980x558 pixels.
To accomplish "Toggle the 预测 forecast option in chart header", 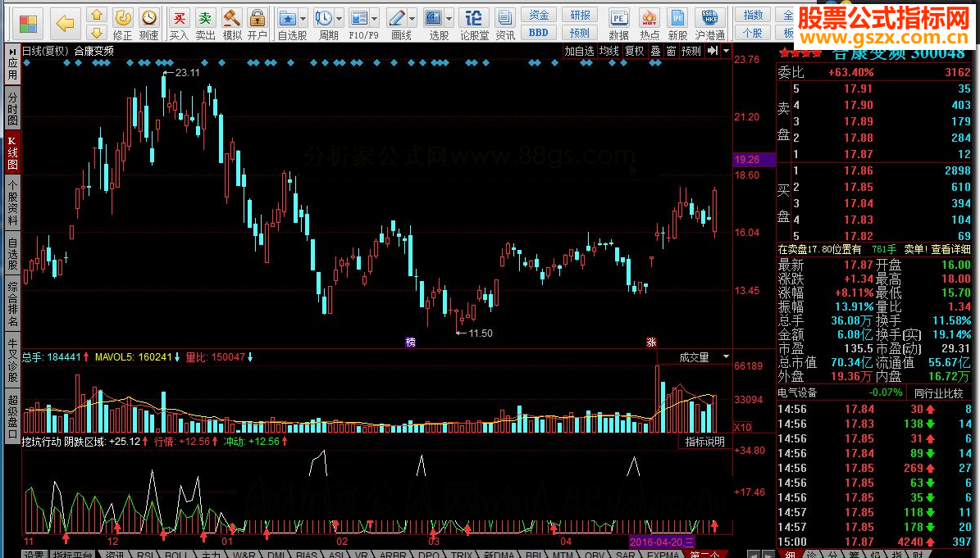I will [691, 51].
